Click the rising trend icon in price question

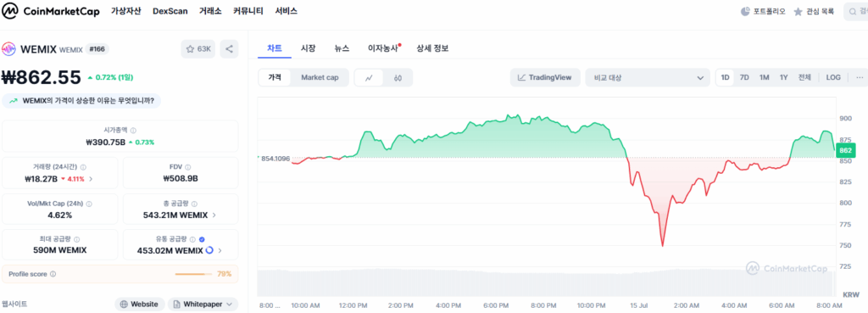pos(14,101)
